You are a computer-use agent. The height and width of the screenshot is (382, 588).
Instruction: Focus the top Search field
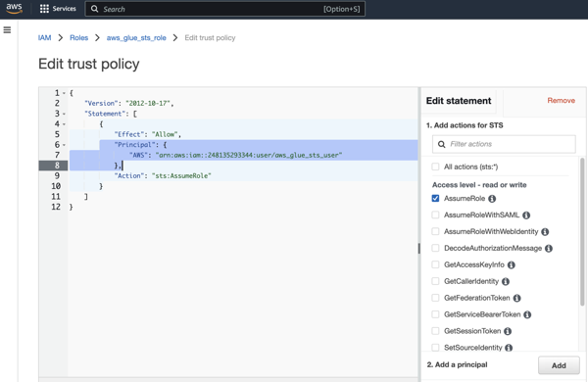(225, 9)
